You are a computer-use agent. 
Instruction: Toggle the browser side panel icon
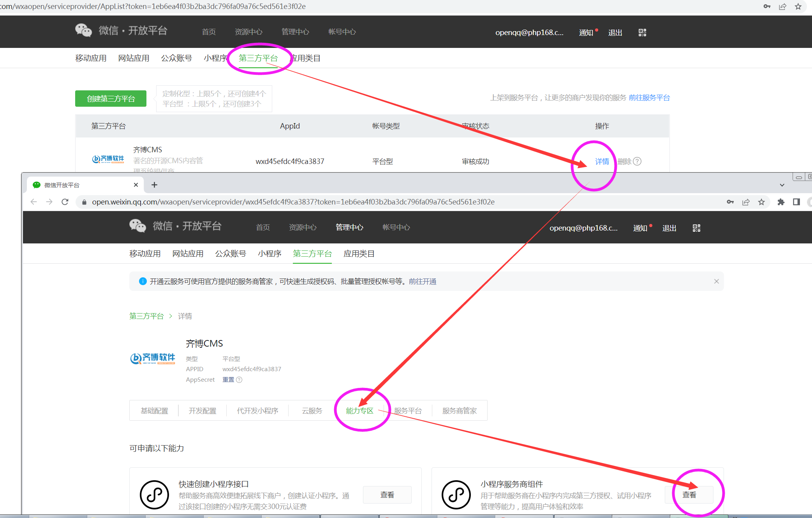pyautogui.click(x=796, y=202)
